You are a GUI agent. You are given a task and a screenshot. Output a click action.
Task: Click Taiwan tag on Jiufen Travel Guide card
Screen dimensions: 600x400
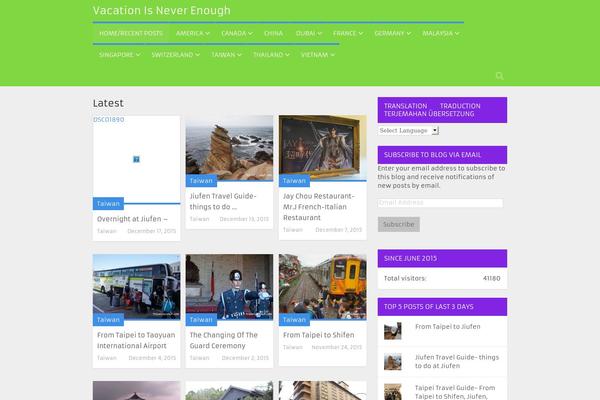click(x=201, y=181)
